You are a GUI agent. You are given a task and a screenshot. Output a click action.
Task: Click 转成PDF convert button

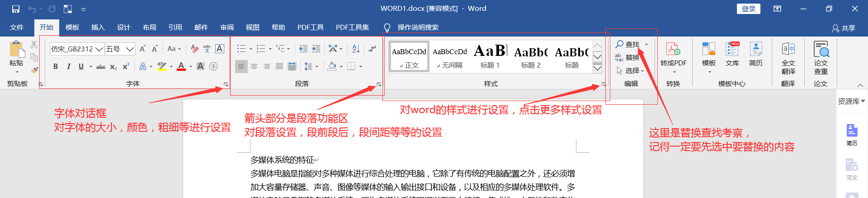673,57
